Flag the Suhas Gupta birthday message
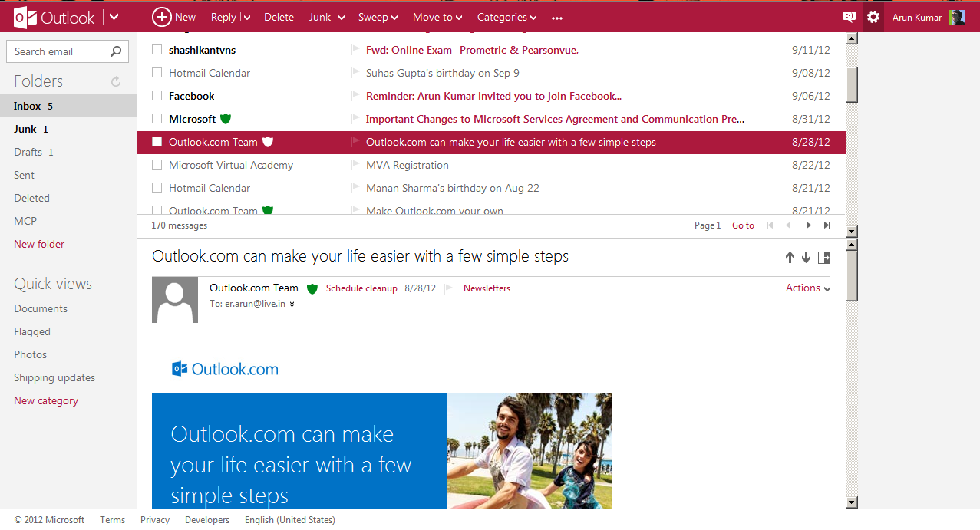 tap(355, 73)
